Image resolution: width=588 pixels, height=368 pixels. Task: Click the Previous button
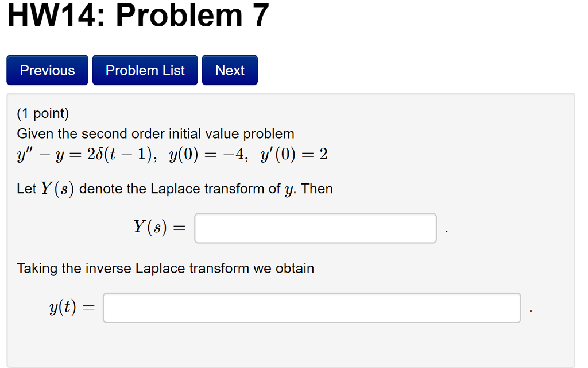click(47, 70)
